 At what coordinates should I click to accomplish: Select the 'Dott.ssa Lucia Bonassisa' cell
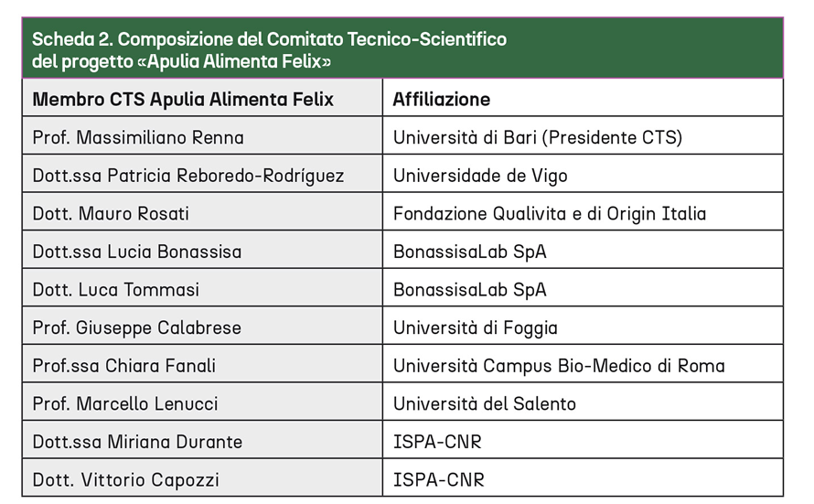pyautogui.click(x=137, y=252)
